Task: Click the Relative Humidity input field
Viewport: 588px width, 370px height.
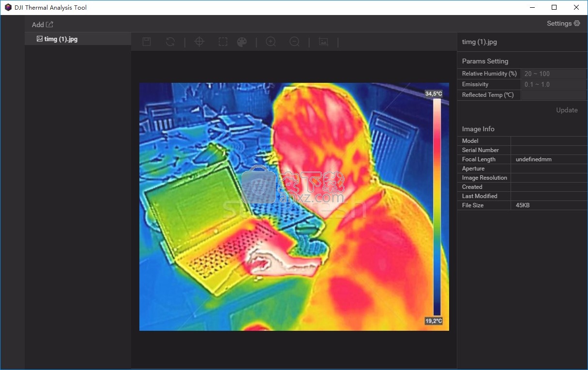Action: [x=553, y=74]
